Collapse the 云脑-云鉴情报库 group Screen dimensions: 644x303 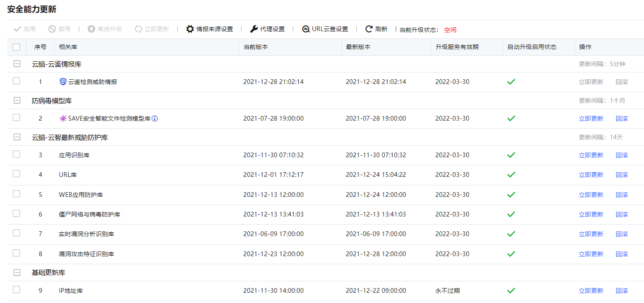point(17,64)
